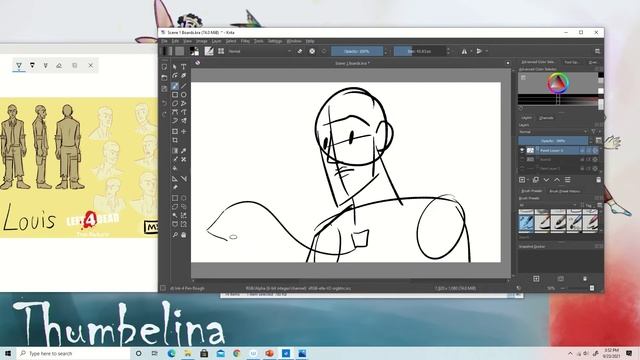Toggle Preserve Alpha in the top toolbar
Viewport: 640px width, 360px height.
(x=312, y=51)
